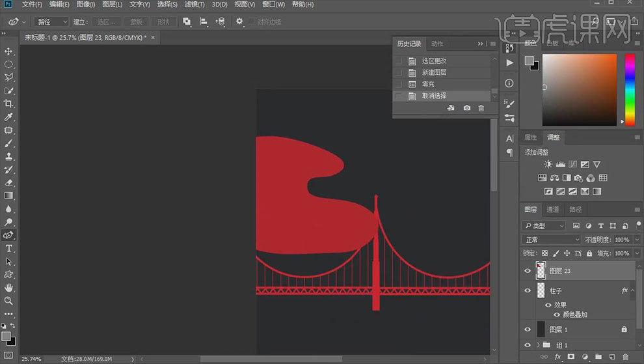Add Color Balance adjustment
This screenshot has width=644, height=364.
coord(554,178)
